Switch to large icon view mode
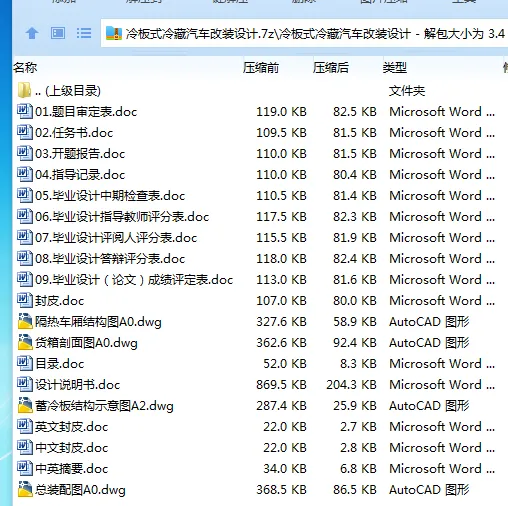This screenshot has width=508, height=506. [58, 33]
